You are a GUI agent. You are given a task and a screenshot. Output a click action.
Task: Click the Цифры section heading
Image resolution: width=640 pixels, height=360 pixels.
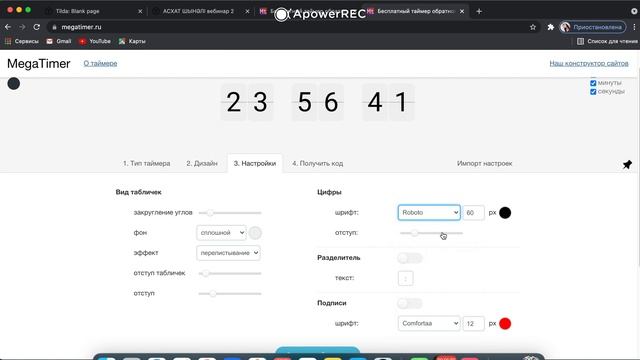[x=329, y=192]
